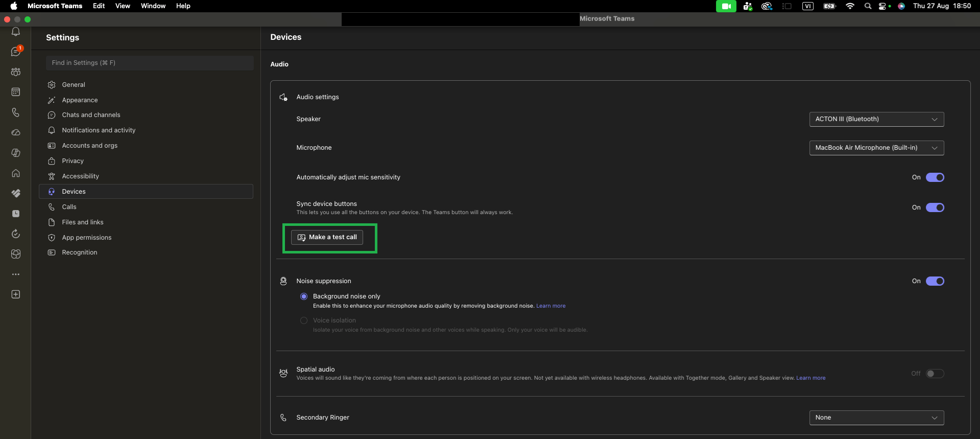Open the OneDrive cloud icon in sidebar

coord(16,132)
